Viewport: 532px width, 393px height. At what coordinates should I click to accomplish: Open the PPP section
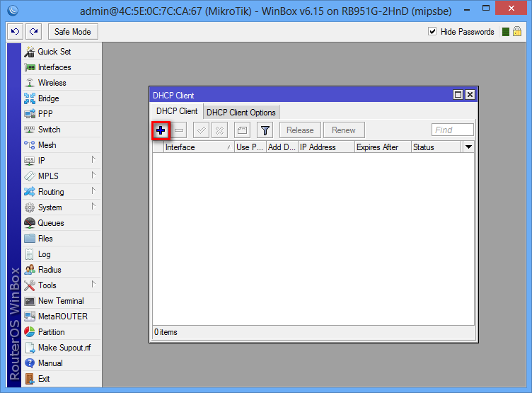click(62, 114)
